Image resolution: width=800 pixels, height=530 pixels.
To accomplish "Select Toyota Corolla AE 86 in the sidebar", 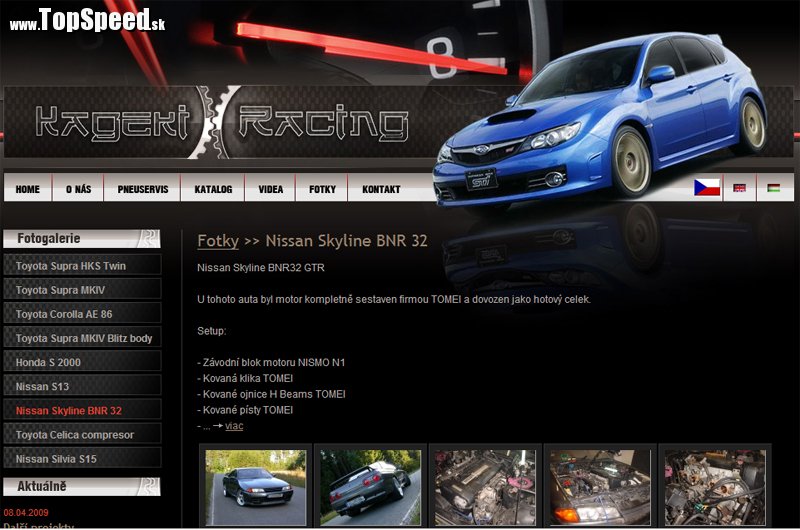I will tap(82, 314).
